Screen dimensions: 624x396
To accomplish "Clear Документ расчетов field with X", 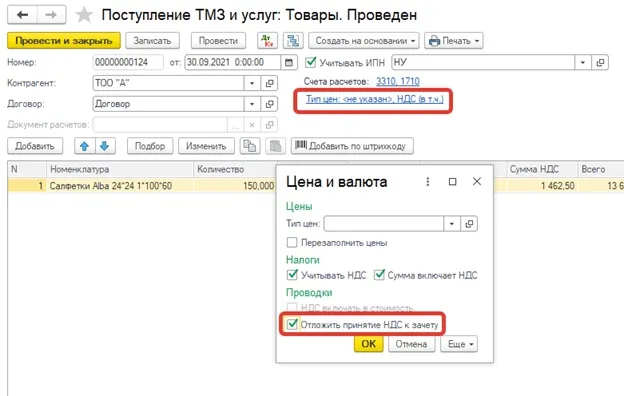I will [252, 125].
